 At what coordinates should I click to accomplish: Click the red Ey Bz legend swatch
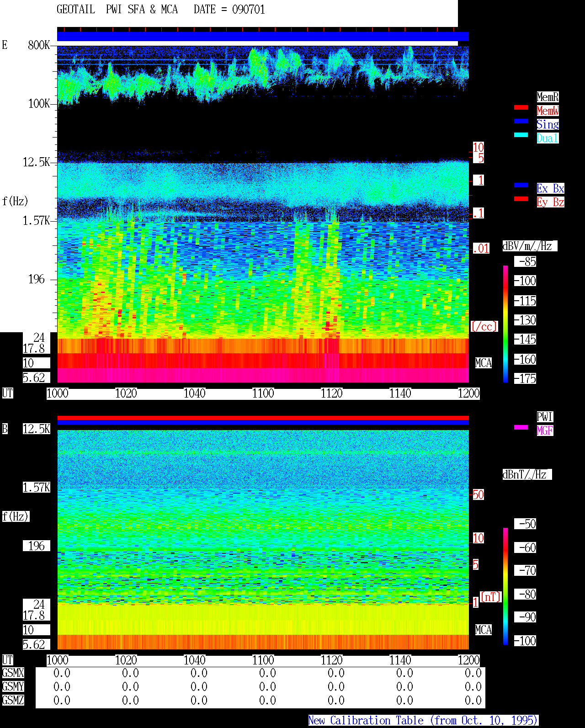(x=521, y=199)
